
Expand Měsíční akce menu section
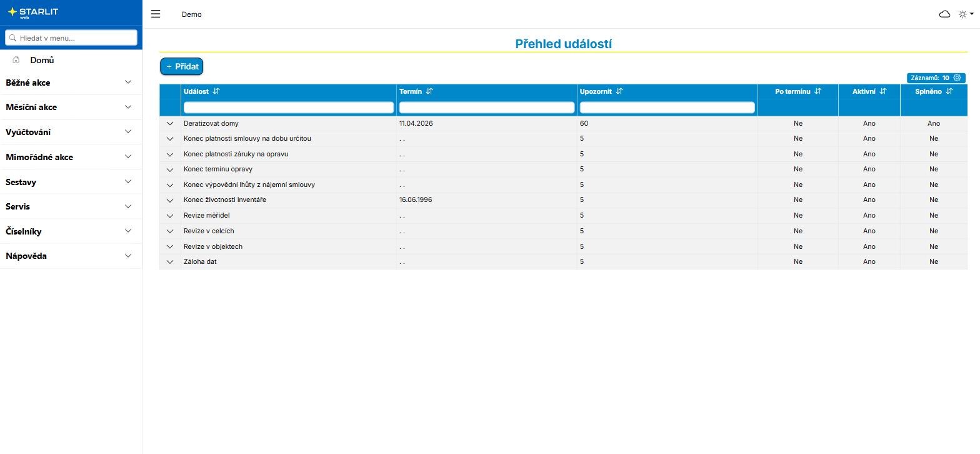71,107
